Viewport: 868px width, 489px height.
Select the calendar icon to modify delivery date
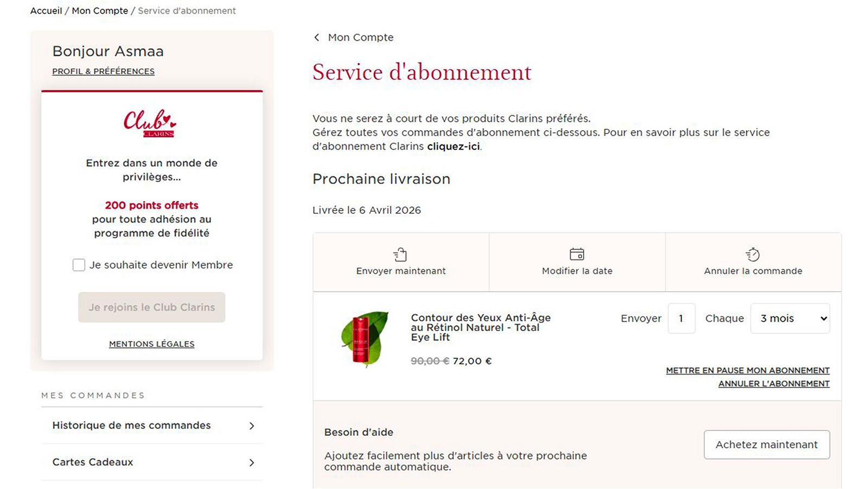point(577,254)
